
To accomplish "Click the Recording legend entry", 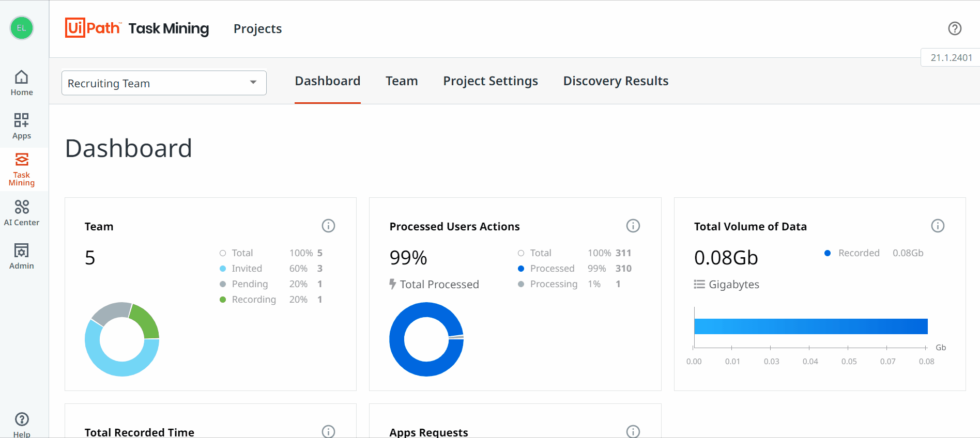I will coord(271,300).
